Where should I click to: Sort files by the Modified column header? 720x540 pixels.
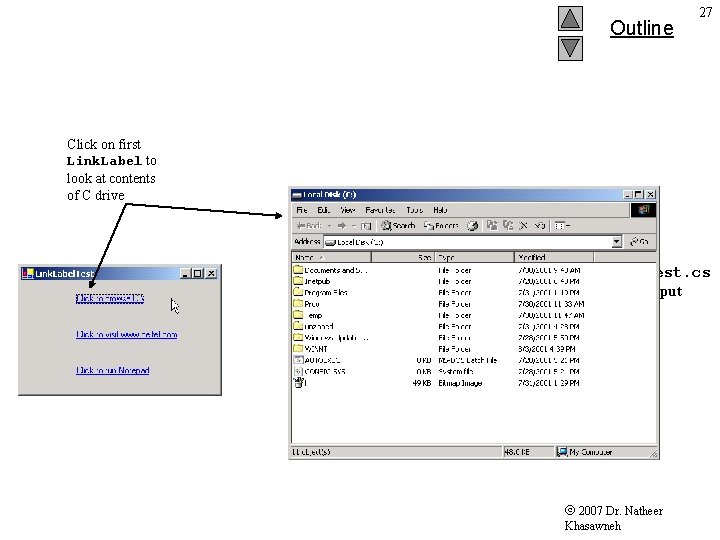pyautogui.click(x=554, y=257)
